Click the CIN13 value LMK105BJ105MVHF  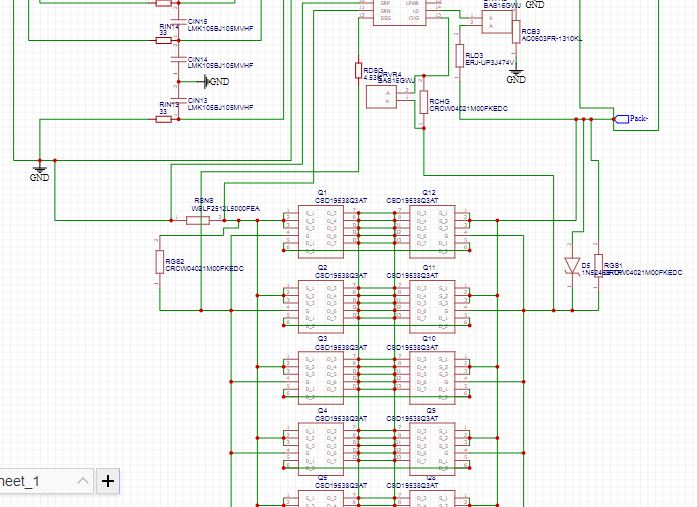pos(220,108)
